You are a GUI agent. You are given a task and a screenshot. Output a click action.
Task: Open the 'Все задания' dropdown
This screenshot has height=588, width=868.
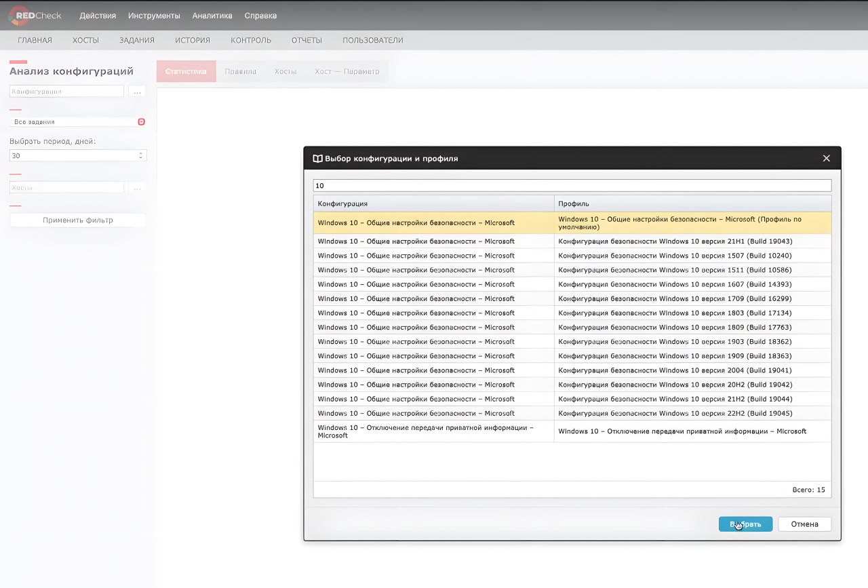click(x=78, y=122)
